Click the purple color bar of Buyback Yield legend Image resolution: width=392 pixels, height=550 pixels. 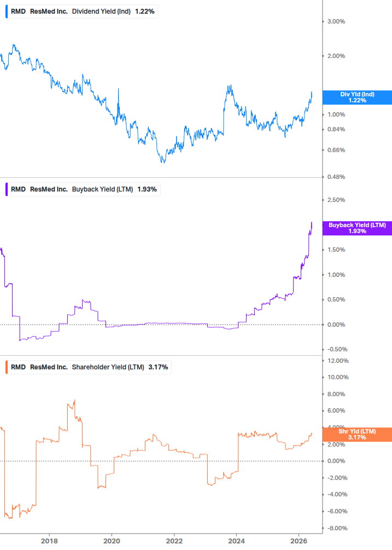(7, 189)
